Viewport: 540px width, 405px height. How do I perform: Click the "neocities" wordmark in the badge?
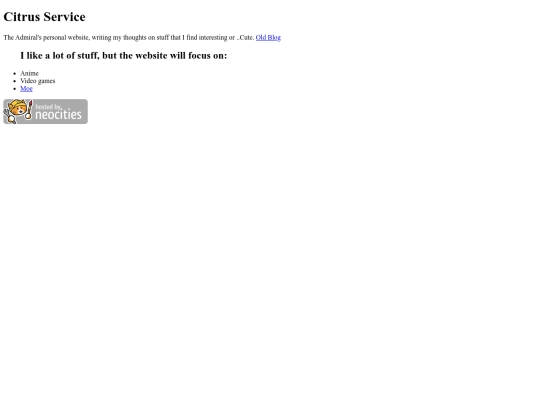pos(58,115)
